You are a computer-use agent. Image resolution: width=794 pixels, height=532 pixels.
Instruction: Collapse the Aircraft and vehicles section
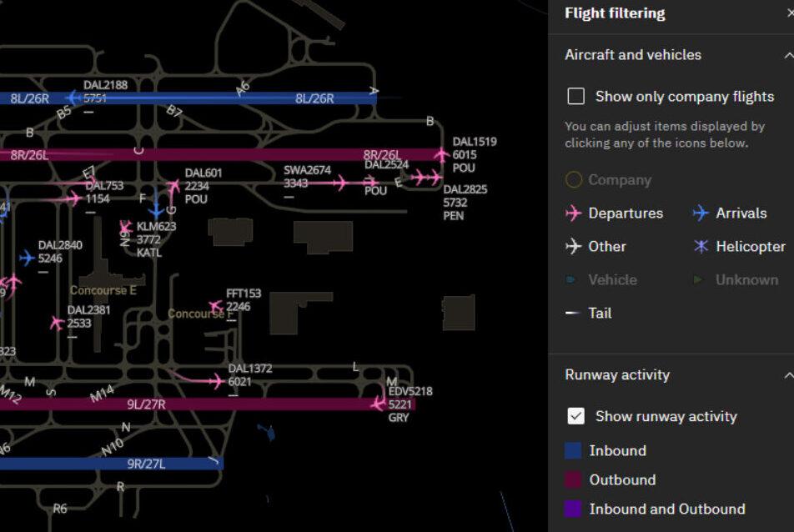pyautogui.click(x=789, y=54)
